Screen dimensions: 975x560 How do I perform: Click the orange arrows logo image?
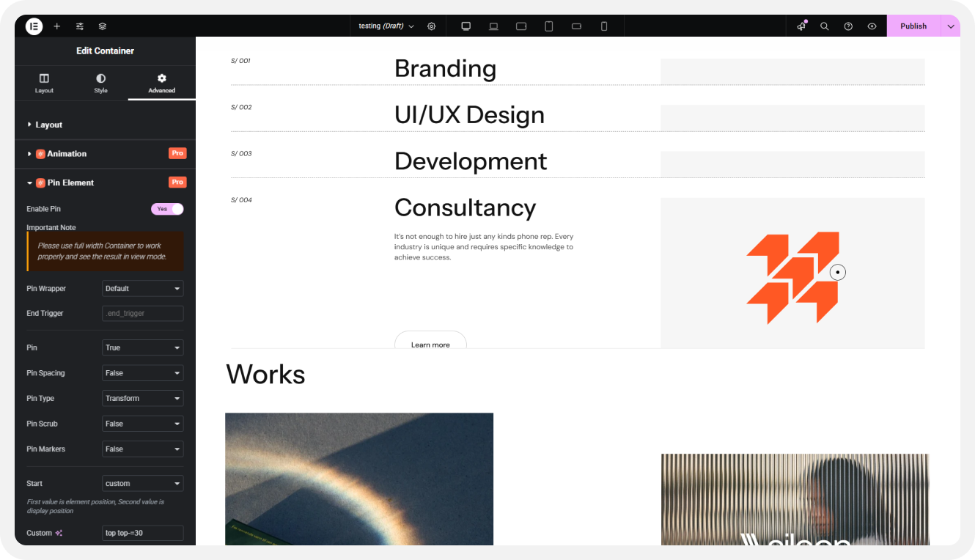pos(792,278)
